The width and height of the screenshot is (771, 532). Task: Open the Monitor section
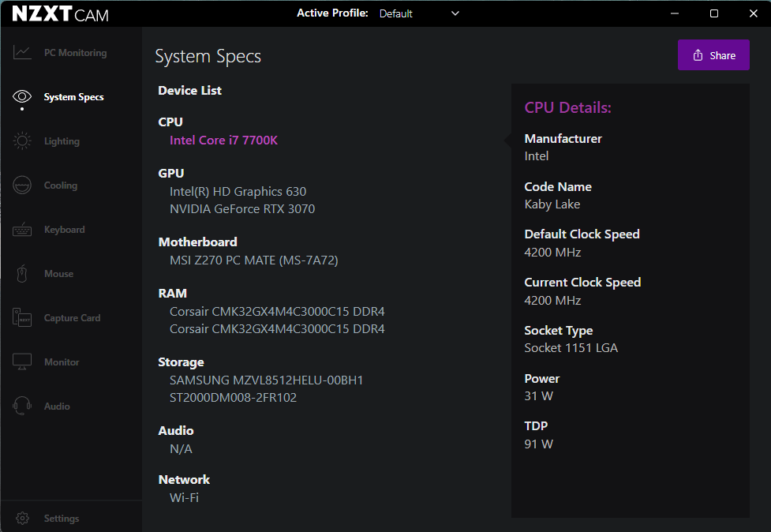(x=62, y=362)
